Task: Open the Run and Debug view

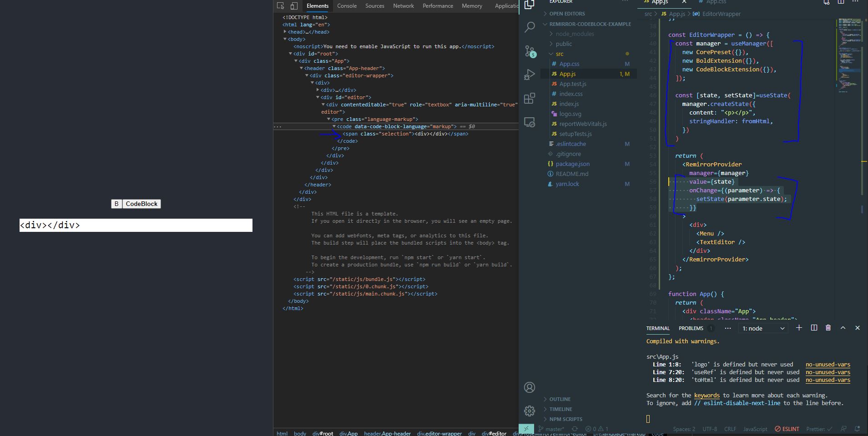Action: (529, 75)
